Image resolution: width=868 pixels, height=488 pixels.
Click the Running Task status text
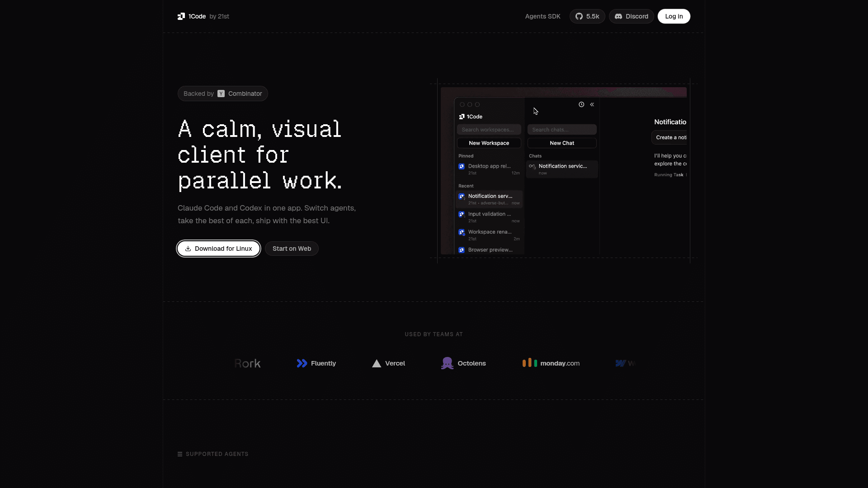[669, 175]
